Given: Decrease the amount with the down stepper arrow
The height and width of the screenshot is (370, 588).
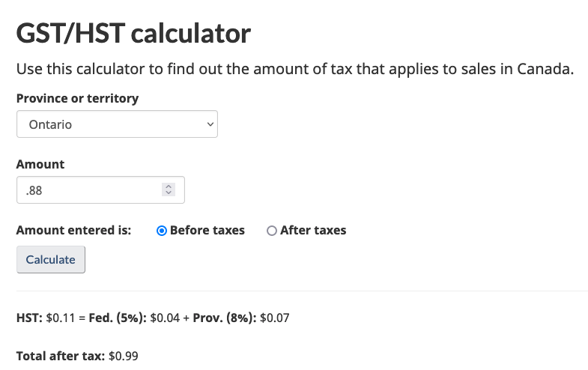Looking at the screenshot, I should [169, 193].
